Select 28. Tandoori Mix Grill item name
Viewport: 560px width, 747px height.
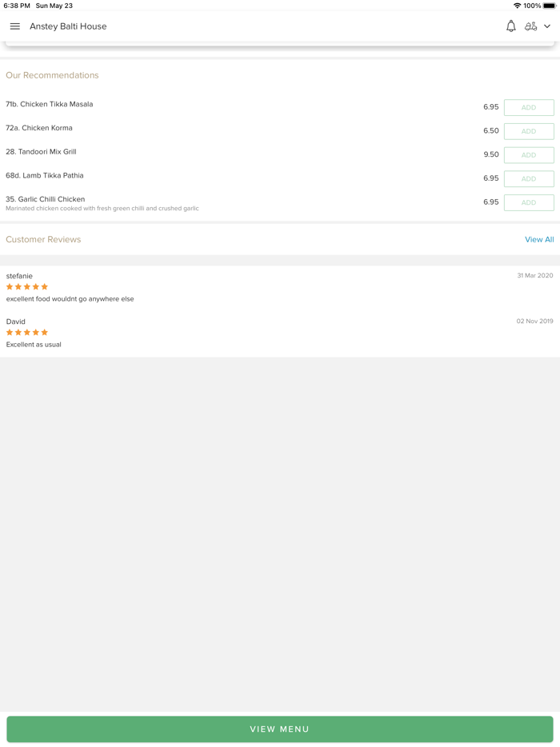pyautogui.click(x=42, y=152)
